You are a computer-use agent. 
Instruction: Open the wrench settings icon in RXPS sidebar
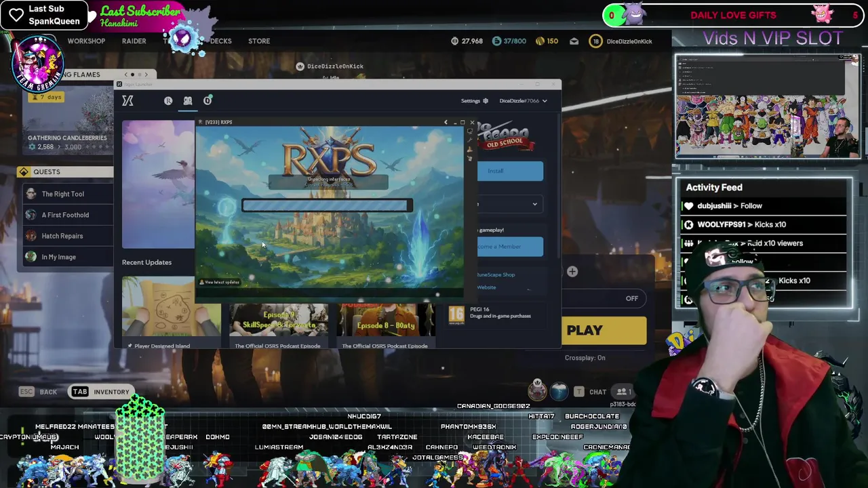[470, 140]
